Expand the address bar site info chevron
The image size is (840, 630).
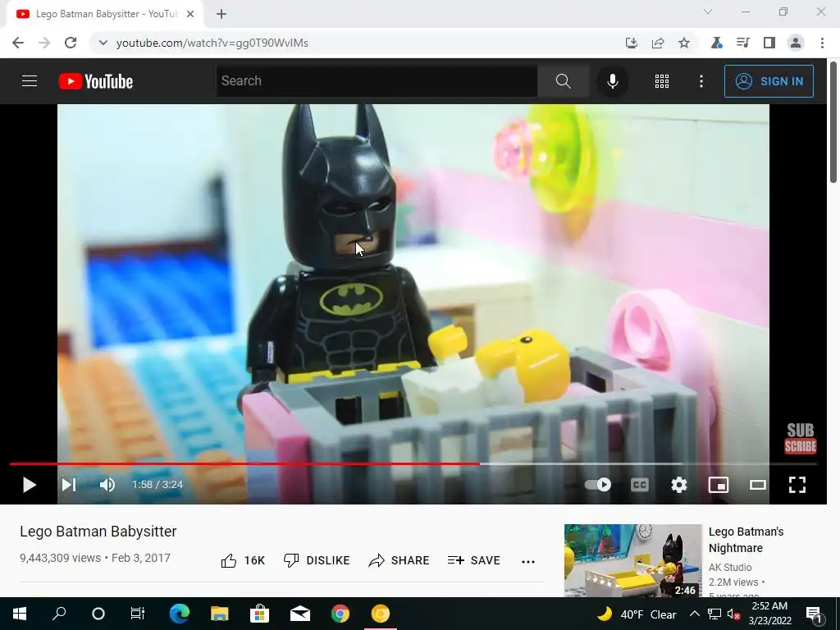tap(103, 43)
